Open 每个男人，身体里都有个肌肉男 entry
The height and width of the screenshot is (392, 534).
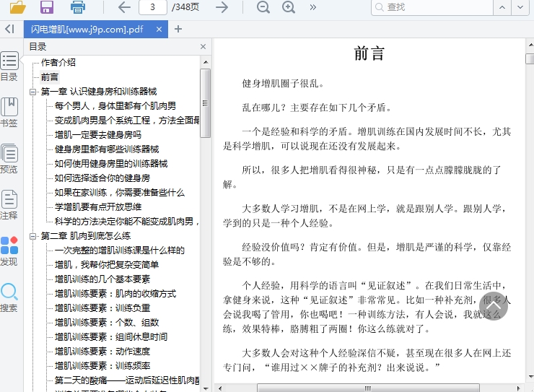[x=115, y=106]
